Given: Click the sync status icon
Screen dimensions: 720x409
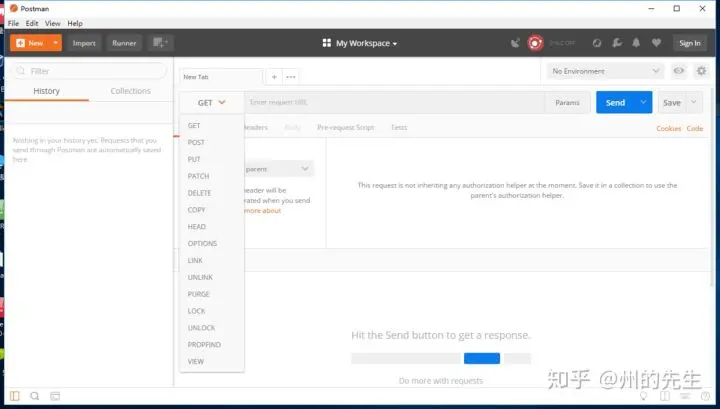Looking at the screenshot, I should click(x=596, y=43).
